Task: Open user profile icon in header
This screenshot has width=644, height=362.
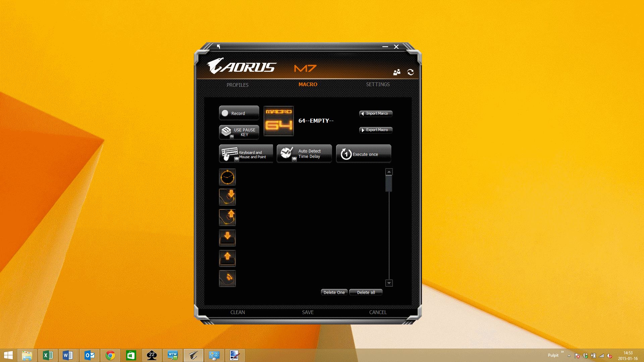Action: click(x=397, y=72)
